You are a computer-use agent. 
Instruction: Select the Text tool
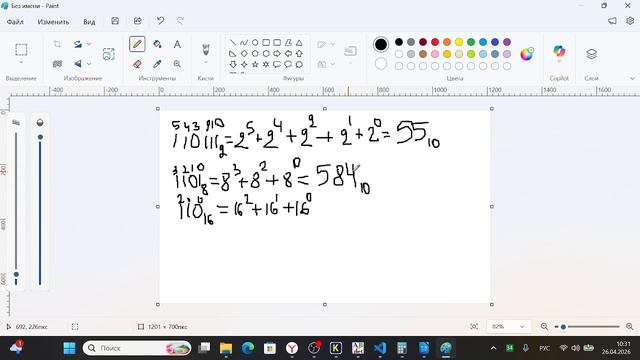[x=177, y=44]
